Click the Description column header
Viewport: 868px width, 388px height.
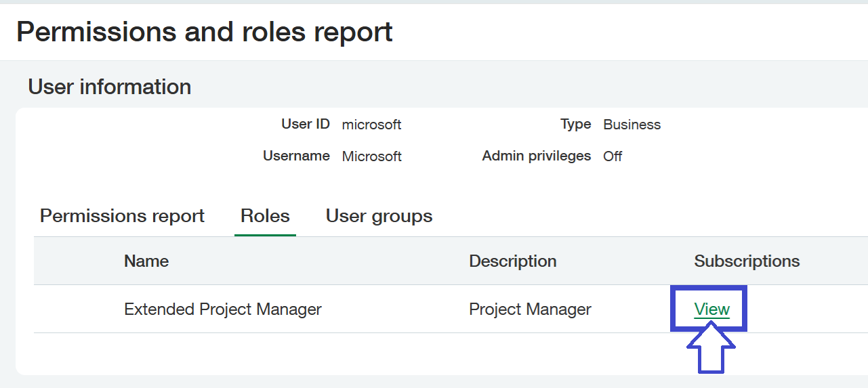512,261
